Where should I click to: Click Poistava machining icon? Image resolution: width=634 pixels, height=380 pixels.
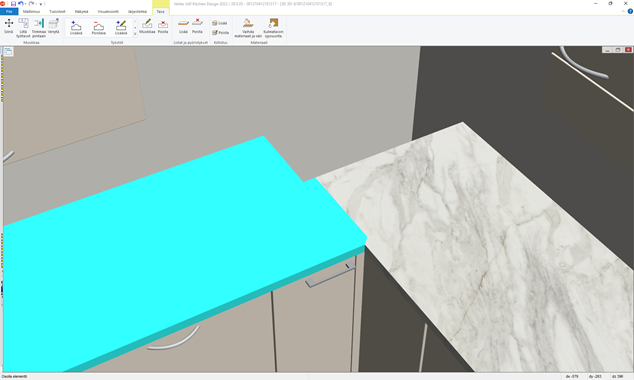pyautogui.click(x=99, y=27)
